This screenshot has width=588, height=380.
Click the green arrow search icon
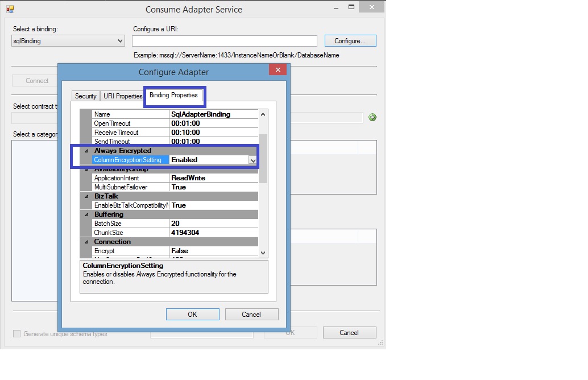(372, 117)
